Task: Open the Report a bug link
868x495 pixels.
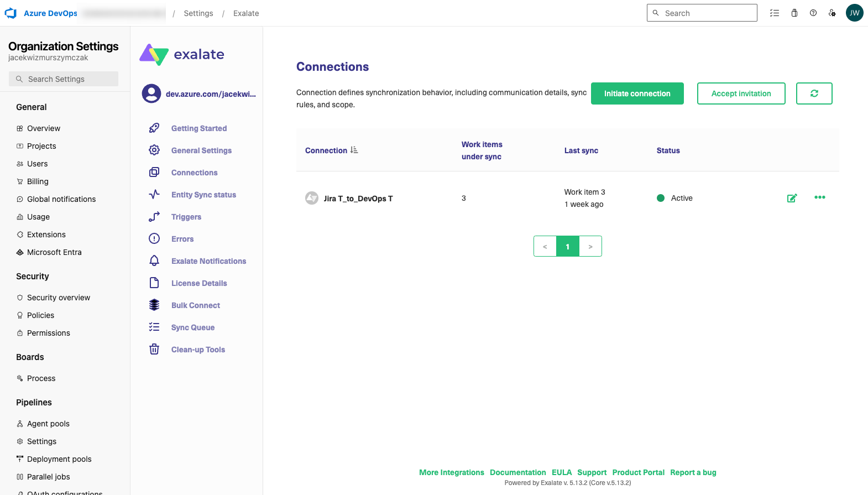Action: (x=693, y=472)
